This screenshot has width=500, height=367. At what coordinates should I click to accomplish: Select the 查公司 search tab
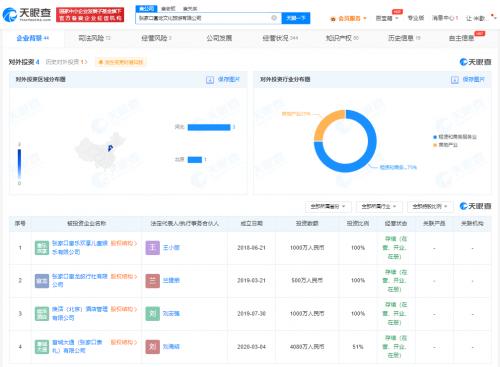pyautogui.click(x=147, y=8)
